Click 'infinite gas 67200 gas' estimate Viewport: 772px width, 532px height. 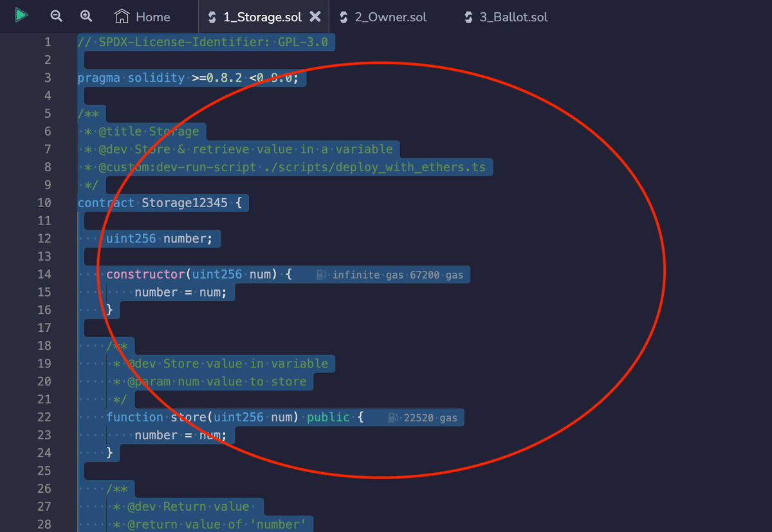tap(398, 275)
